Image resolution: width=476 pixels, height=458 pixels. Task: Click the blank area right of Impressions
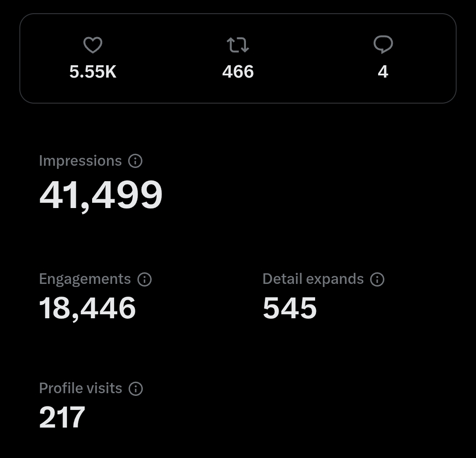[309, 185]
